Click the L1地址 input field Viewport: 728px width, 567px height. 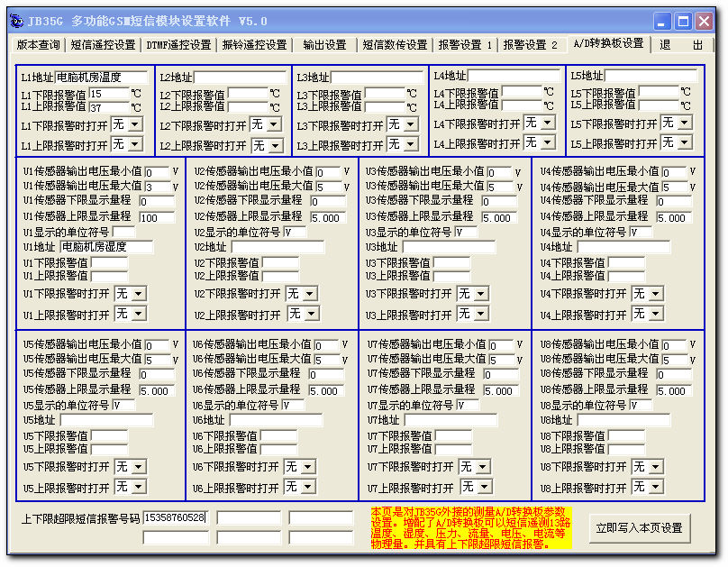click(x=102, y=78)
